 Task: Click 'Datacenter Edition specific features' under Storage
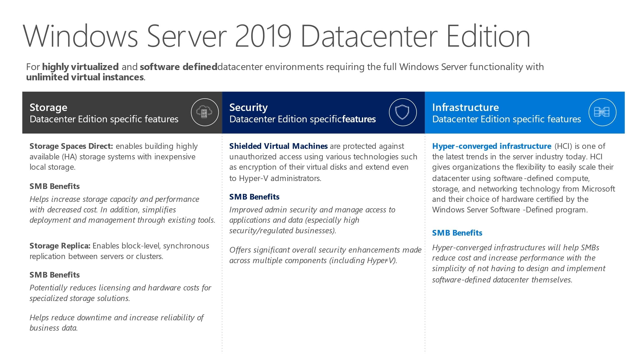click(104, 119)
